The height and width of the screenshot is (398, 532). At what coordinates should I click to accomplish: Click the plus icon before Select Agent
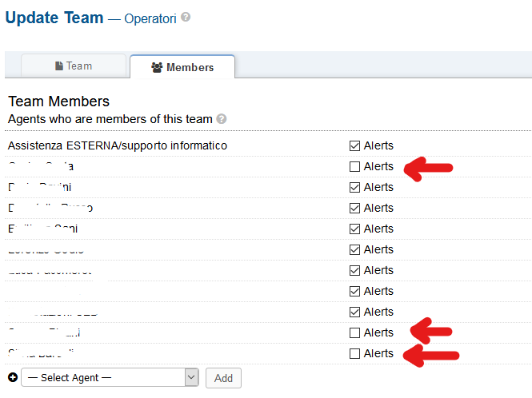click(12, 377)
